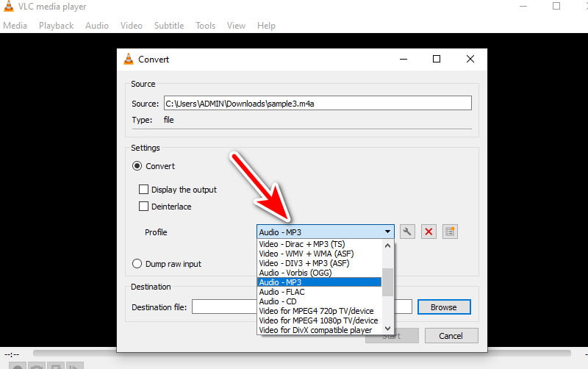Close the Convert dialog
588x369 pixels.
[x=470, y=59]
